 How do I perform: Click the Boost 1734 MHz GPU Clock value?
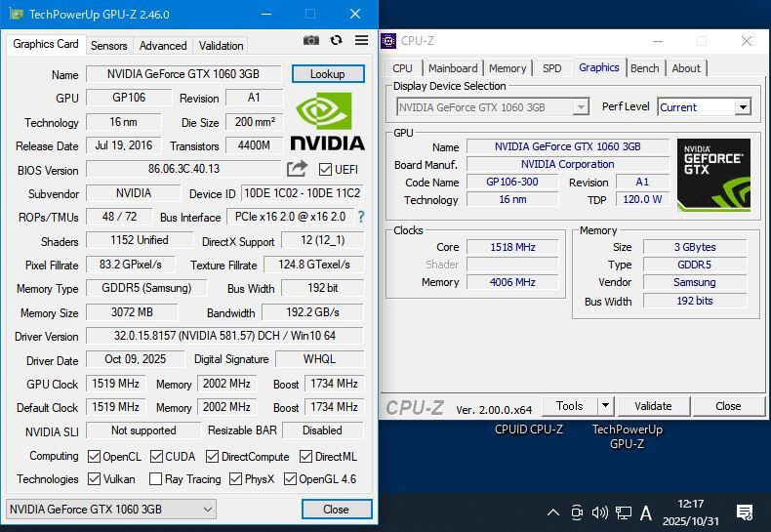335,383
